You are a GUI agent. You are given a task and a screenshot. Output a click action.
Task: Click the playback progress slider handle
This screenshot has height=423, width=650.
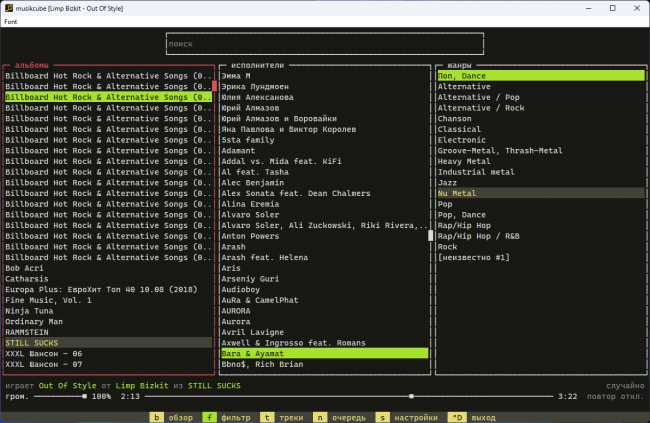(x=411, y=396)
